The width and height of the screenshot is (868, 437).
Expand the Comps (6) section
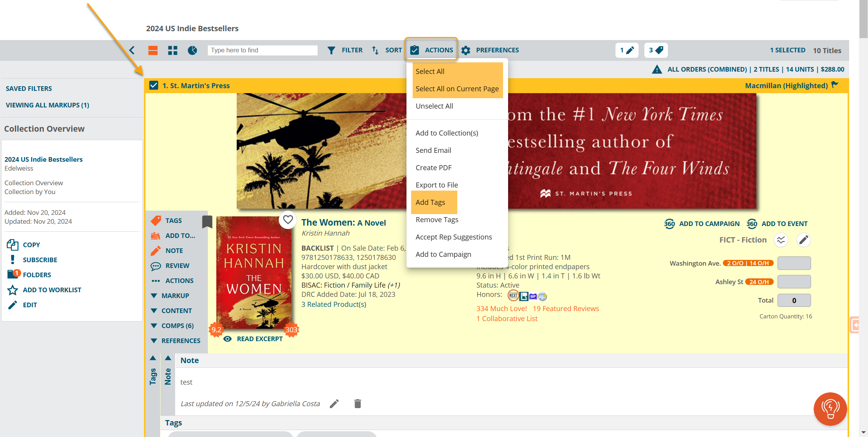(172, 326)
